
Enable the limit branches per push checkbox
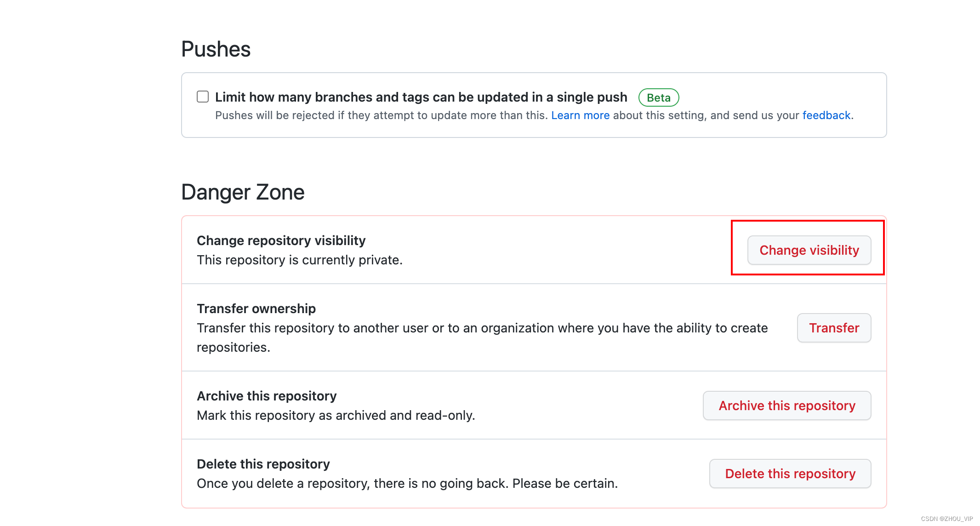(x=203, y=97)
